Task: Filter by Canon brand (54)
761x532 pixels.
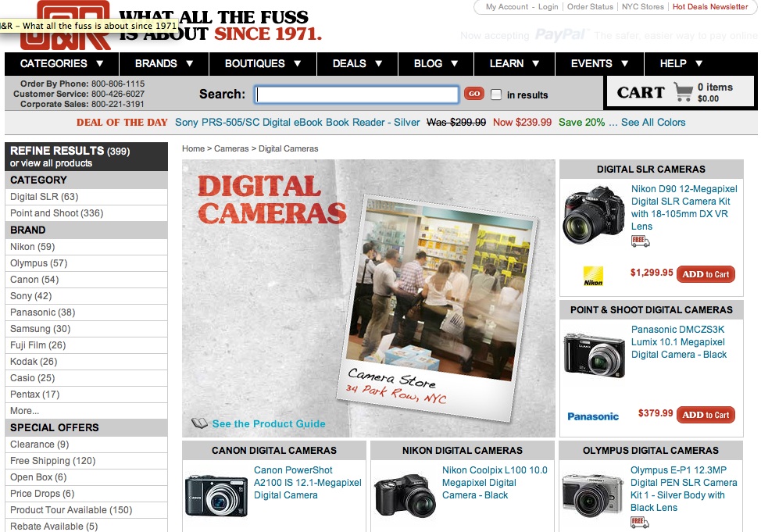Action: (x=87, y=280)
